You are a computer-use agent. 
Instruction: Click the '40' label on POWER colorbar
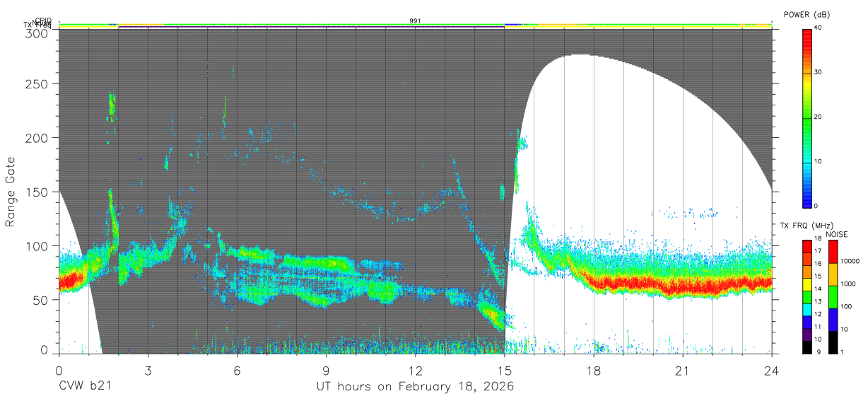coord(818,28)
